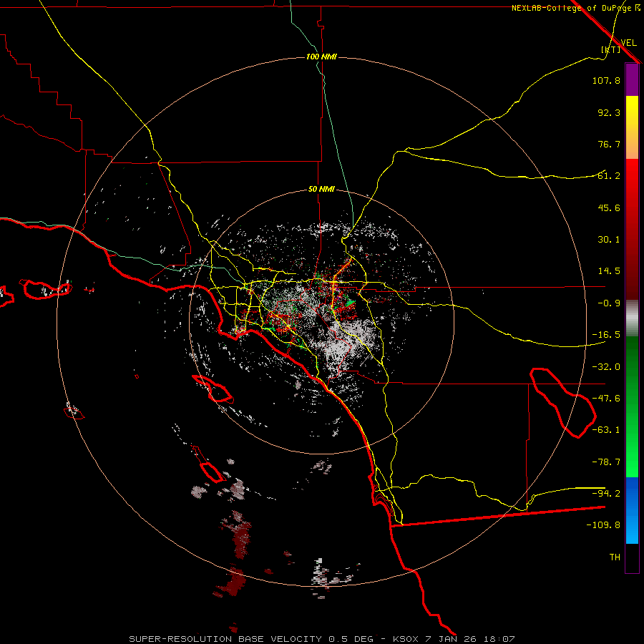Click the red segment of the color bar
Viewport: 644px width, 644px height.
click(632, 229)
